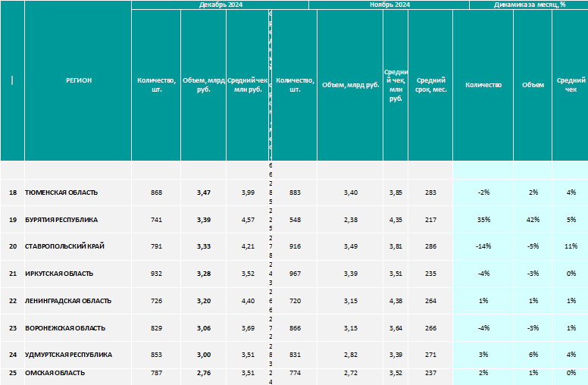
Task: Click 42% in Бурятия row
Action: coord(533,220)
